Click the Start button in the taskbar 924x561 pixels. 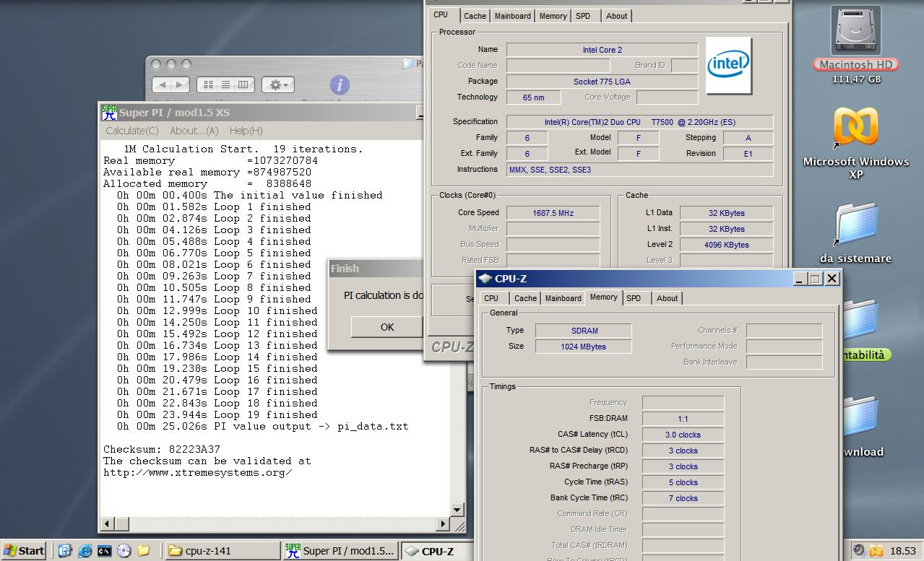pos(23,550)
